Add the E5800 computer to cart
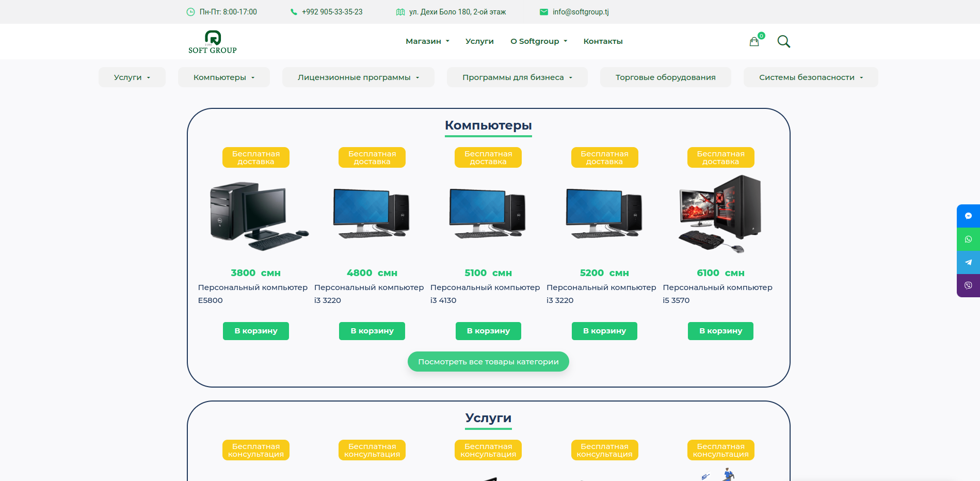Viewport: 980px width, 481px height. tap(256, 331)
